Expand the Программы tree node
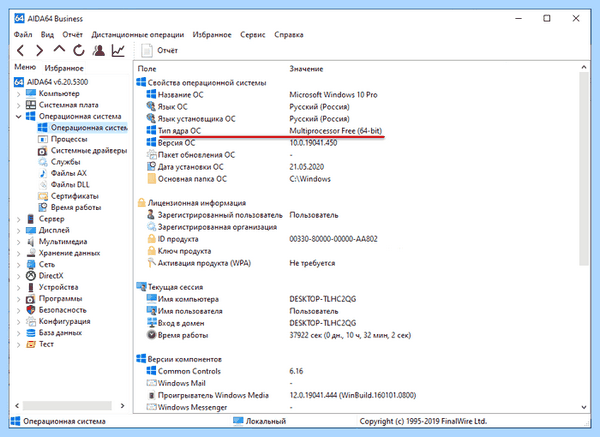Viewport: 600px width, 437px height. point(18,299)
